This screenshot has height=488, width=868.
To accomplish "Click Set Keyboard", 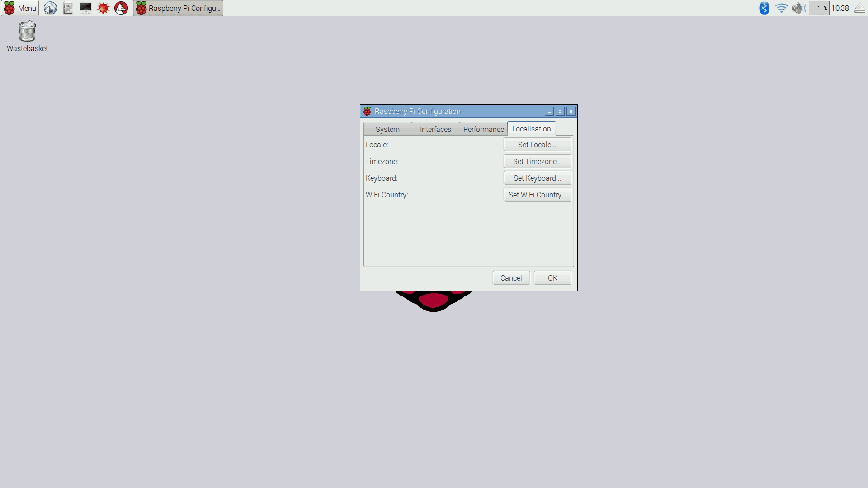I will 537,178.
